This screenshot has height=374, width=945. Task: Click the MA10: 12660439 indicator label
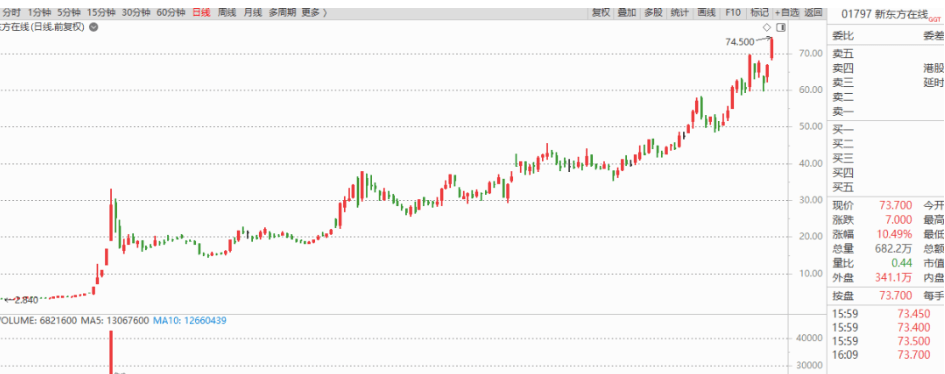click(189, 320)
